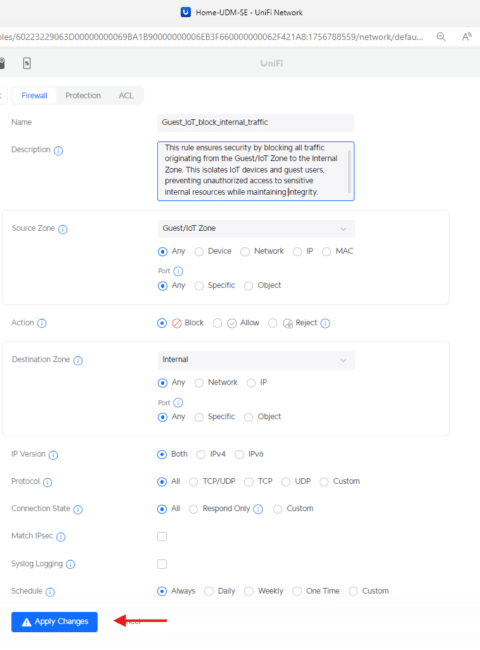480x650 pixels.
Task: Show the IP Version info tooltip
Action: click(53, 455)
